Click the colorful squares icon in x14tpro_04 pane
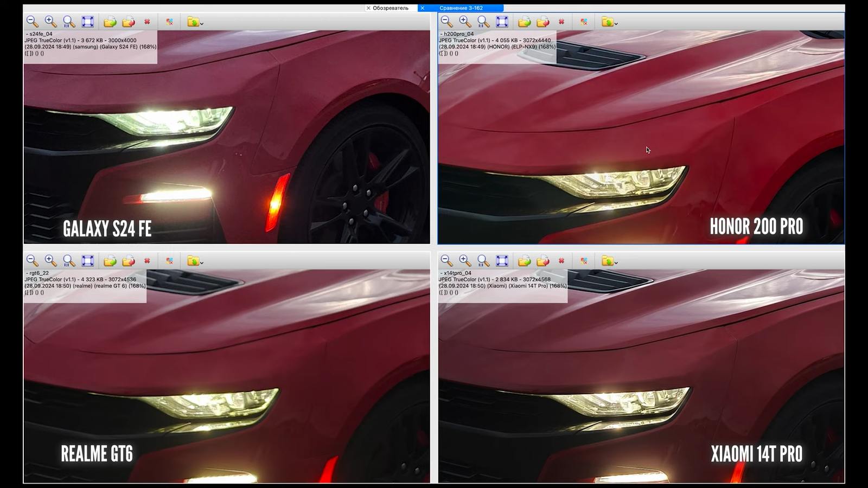868x488 pixels. click(584, 261)
